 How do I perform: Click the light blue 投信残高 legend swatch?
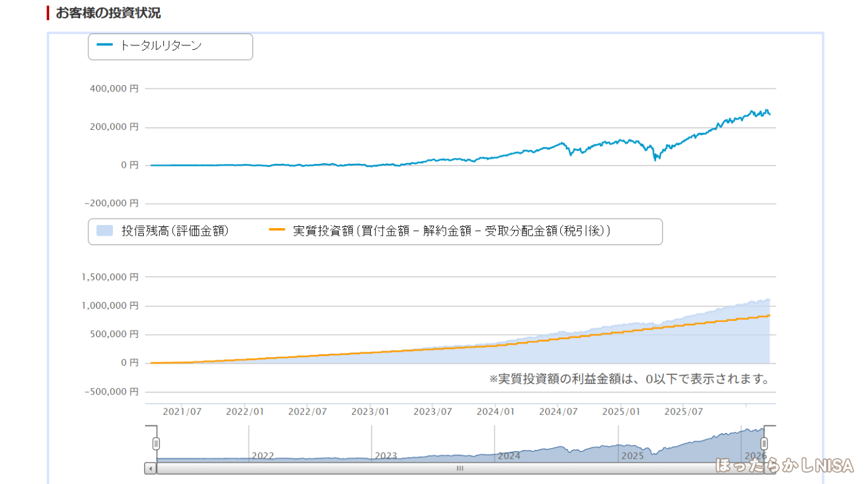click(105, 231)
